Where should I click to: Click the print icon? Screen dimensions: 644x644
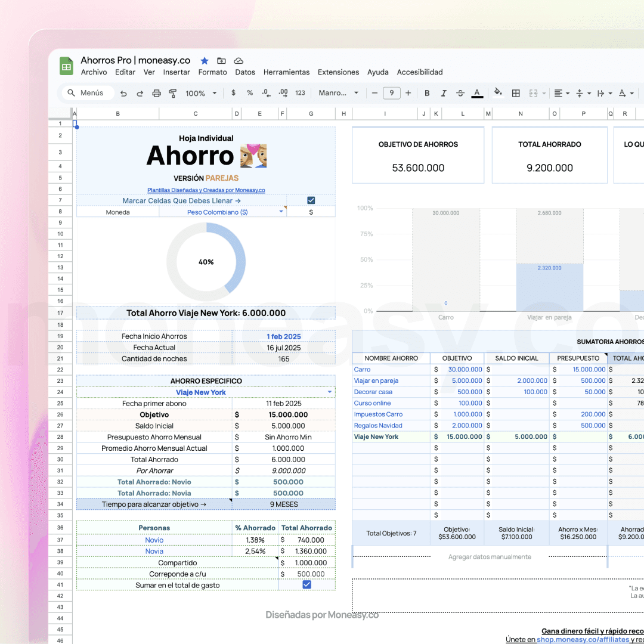pyautogui.click(x=156, y=93)
